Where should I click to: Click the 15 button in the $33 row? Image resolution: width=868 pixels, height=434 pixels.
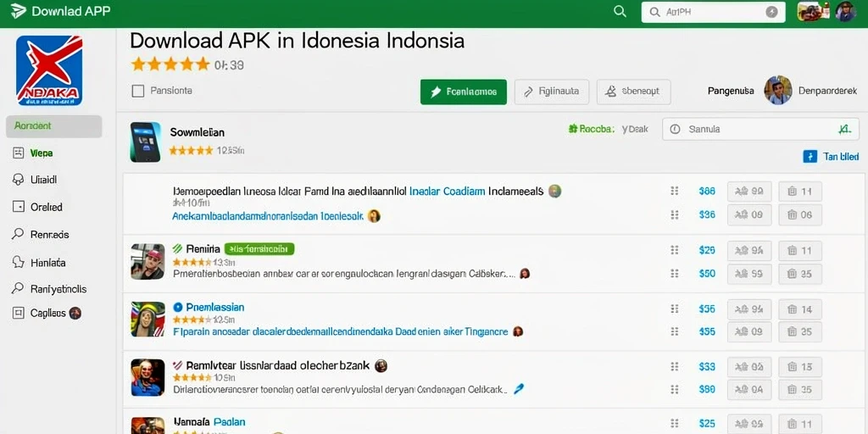800,367
